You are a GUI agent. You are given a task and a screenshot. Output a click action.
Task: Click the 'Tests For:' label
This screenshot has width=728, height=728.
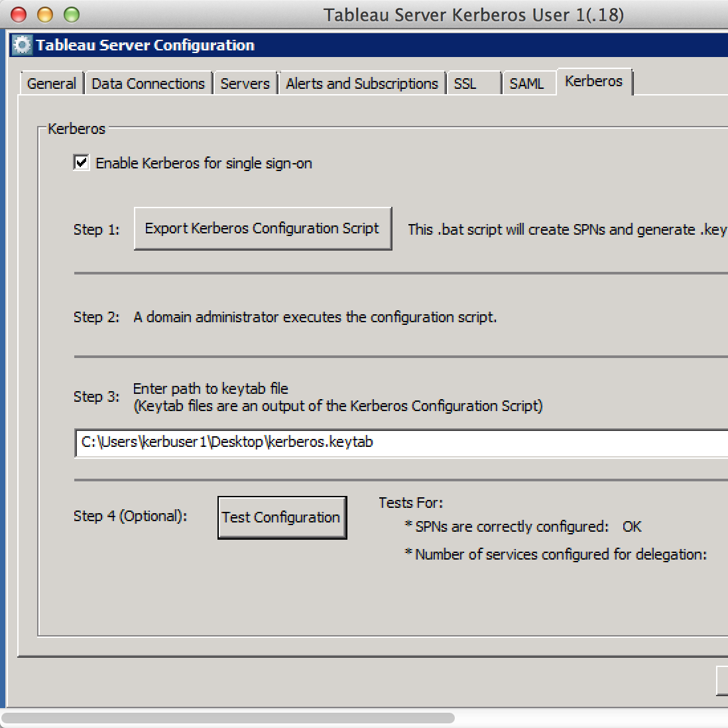pos(411,503)
